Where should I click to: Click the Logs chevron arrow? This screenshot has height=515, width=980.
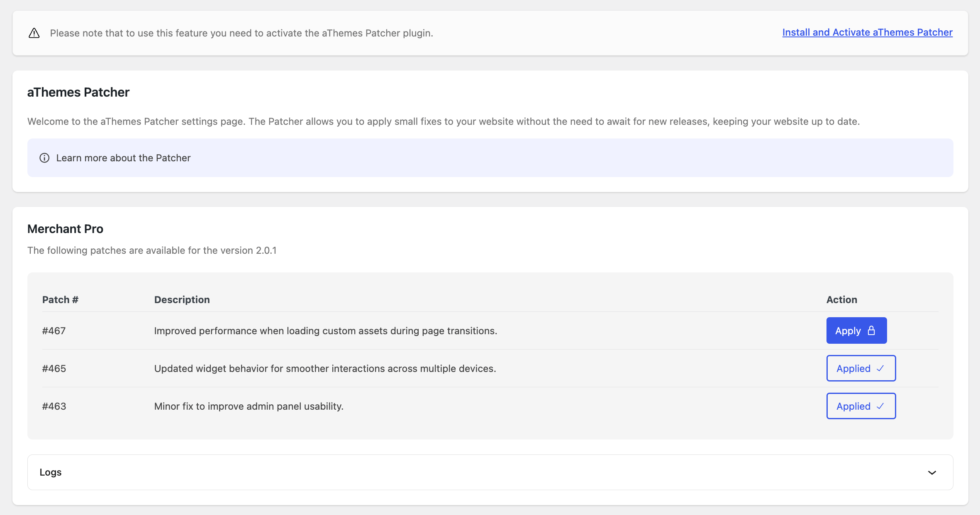pyautogui.click(x=932, y=473)
